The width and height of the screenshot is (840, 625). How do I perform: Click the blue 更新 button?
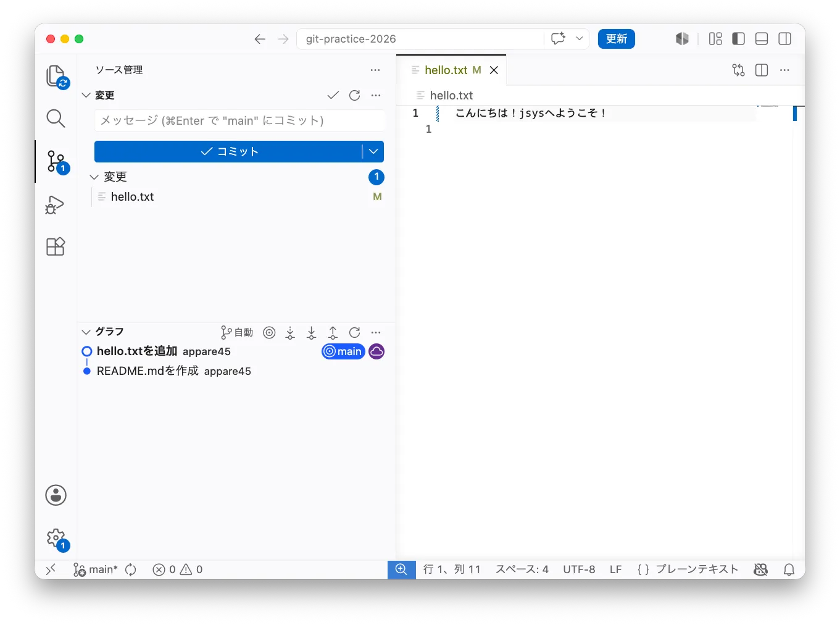click(616, 39)
